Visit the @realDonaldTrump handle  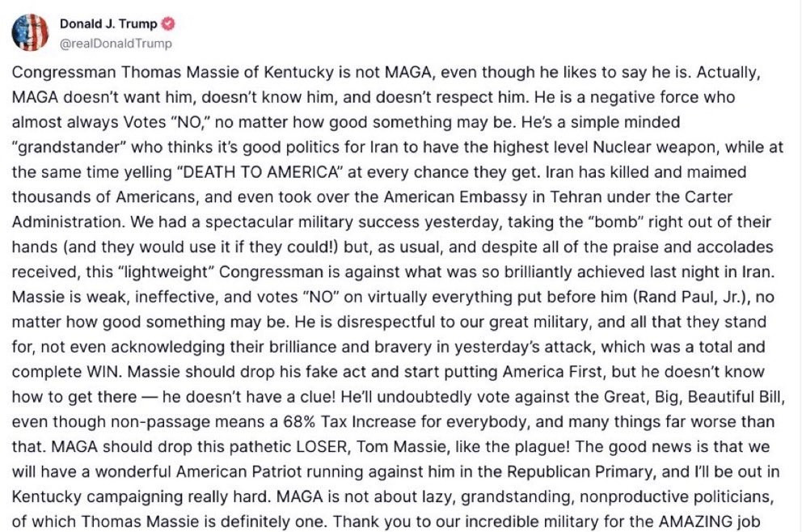click(x=116, y=44)
